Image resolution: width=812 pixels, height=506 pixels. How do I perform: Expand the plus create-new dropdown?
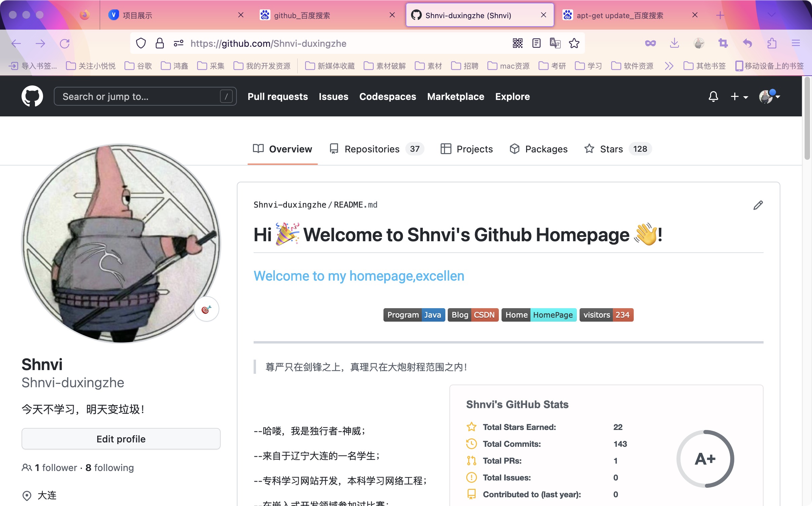739,97
